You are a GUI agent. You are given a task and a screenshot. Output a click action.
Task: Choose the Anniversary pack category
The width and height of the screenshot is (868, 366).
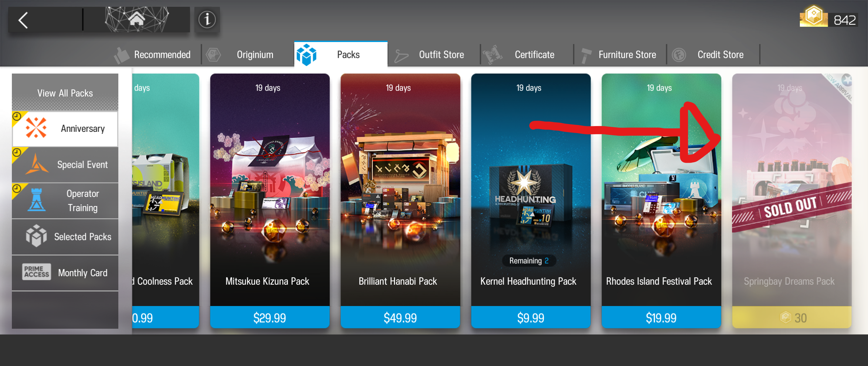65,129
